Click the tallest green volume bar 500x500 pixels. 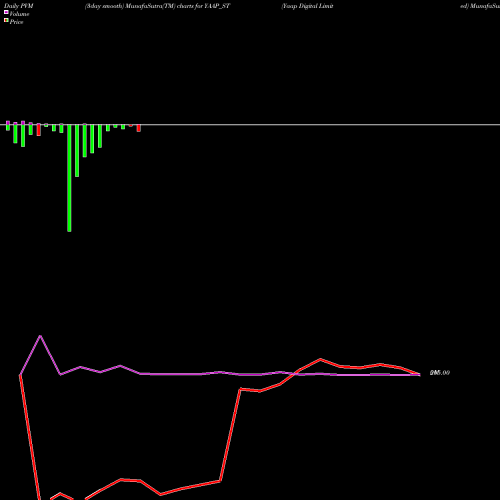pos(69,178)
